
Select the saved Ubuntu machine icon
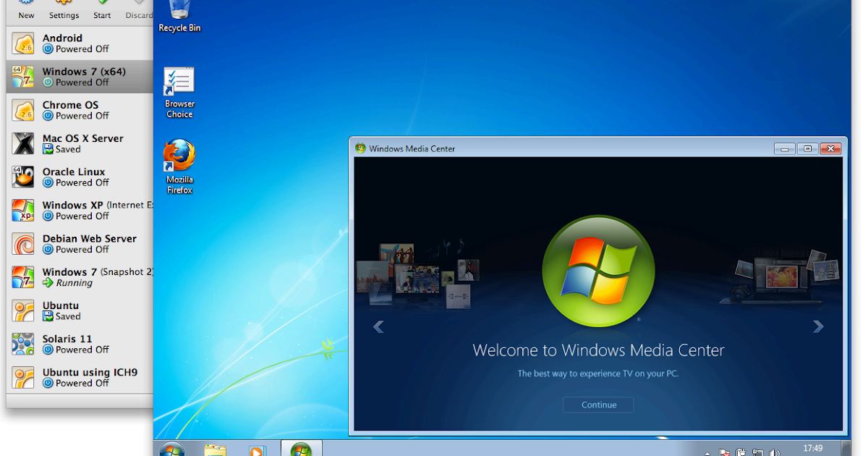pyautogui.click(x=23, y=311)
